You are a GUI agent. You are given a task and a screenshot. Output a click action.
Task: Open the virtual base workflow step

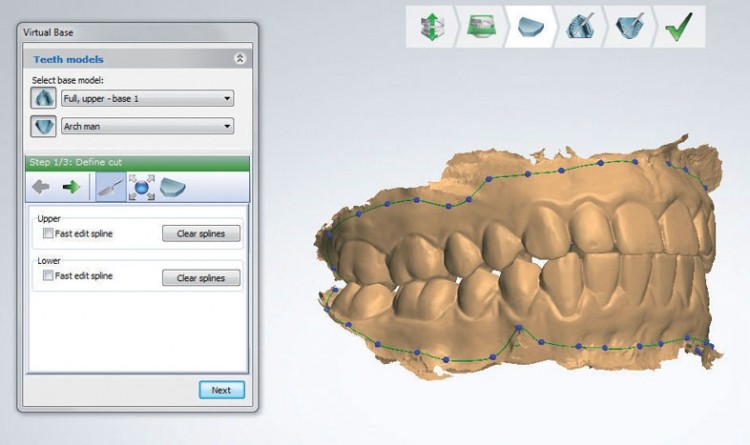tap(530, 26)
